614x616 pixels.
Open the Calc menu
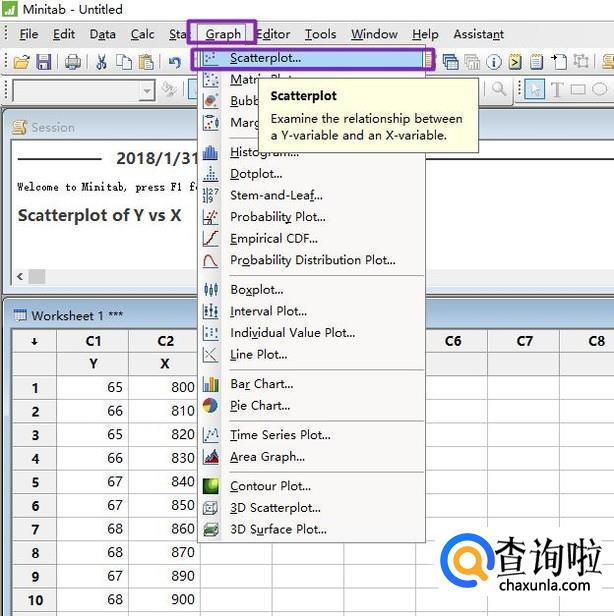click(142, 34)
